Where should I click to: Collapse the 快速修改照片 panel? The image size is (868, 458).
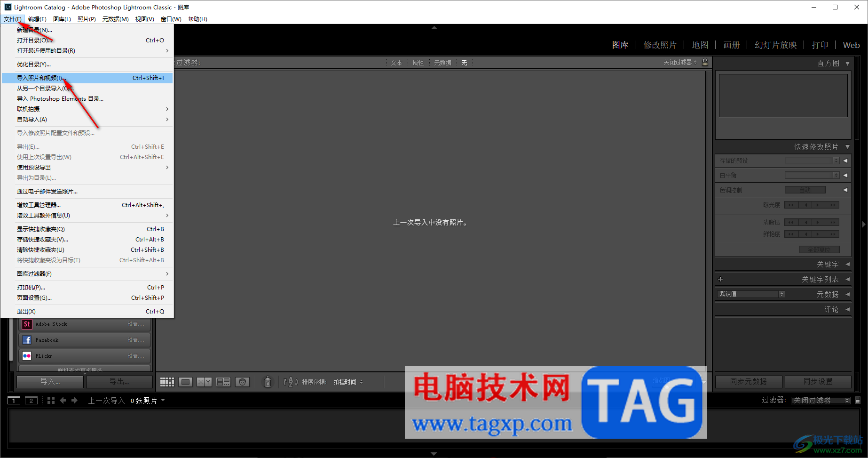(847, 147)
